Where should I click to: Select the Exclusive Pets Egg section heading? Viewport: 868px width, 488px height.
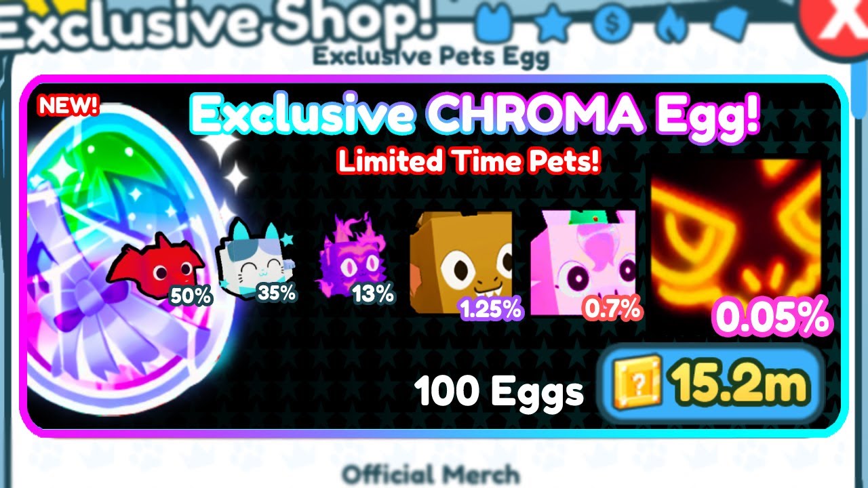(x=431, y=57)
